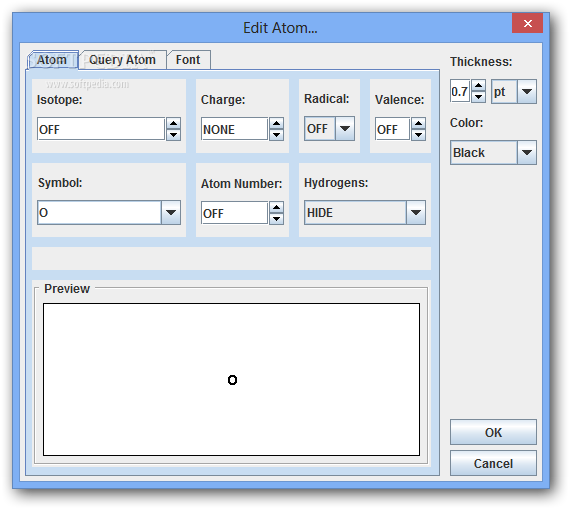The image size is (570, 509).
Task: Increase the Charge value
Action: [x=276, y=124]
